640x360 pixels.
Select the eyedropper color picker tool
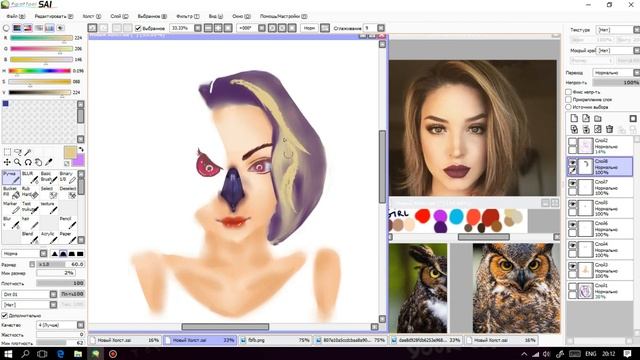(48, 162)
